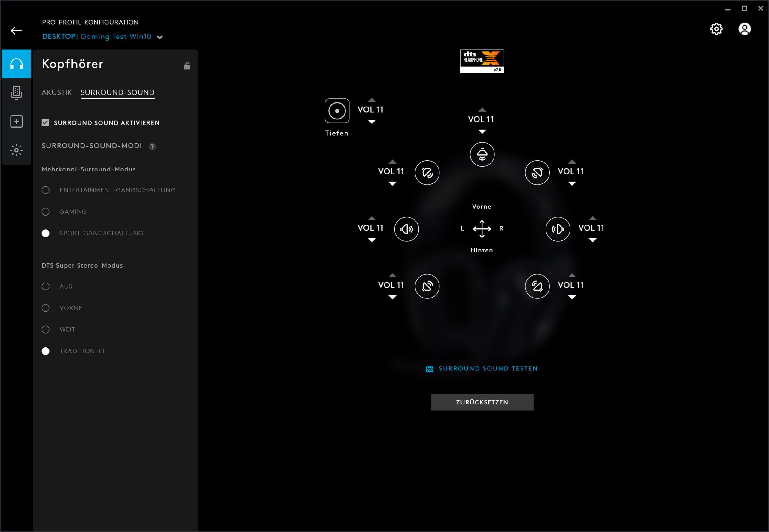The width and height of the screenshot is (769, 532).
Task: Open the microphone settings sidebar icon
Action: [16, 93]
